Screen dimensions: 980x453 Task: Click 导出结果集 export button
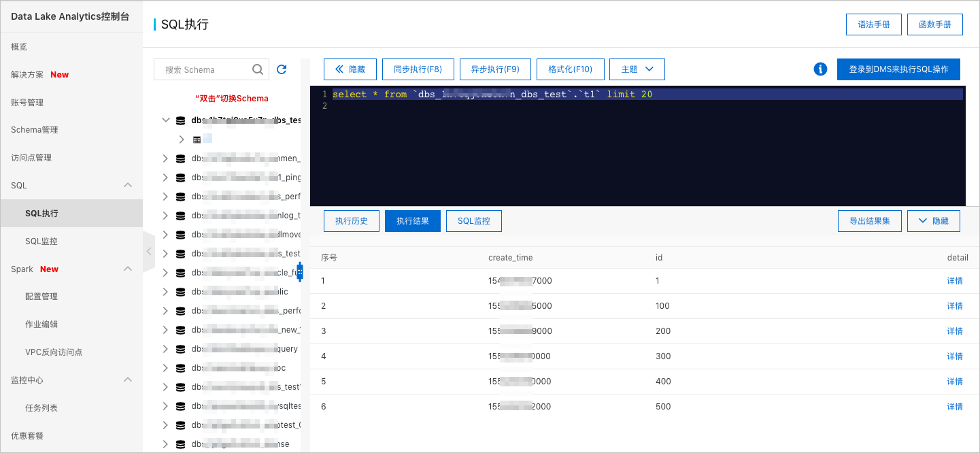point(870,221)
